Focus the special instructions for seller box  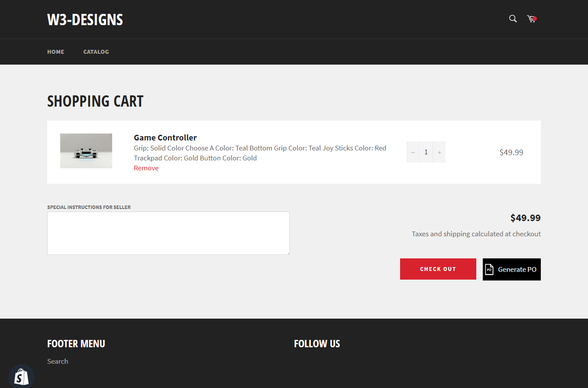click(168, 233)
